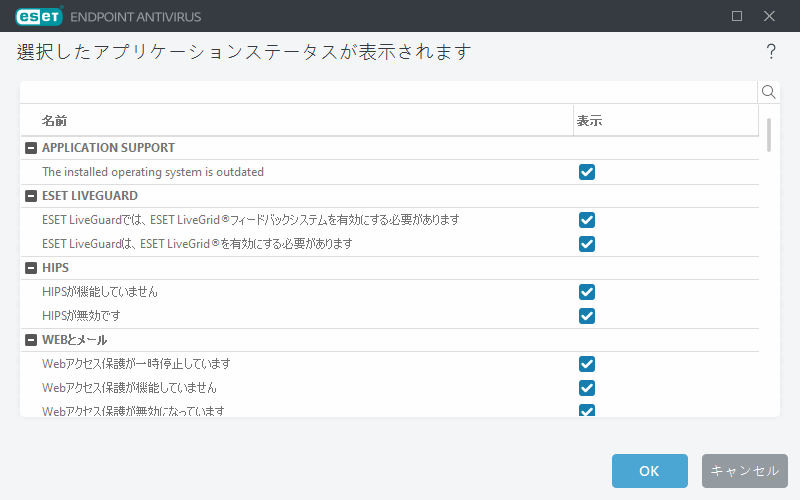
Task: Maximize the ESET window
Action: (x=737, y=16)
